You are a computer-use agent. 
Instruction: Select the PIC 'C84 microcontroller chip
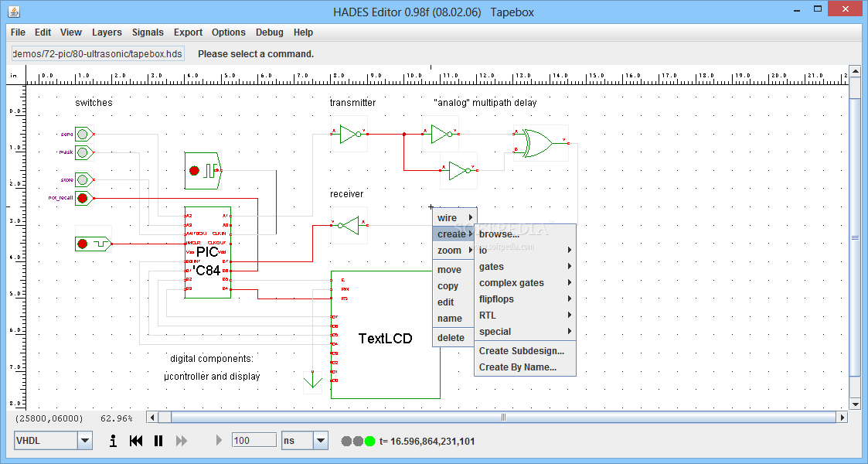(x=208, y=252)
